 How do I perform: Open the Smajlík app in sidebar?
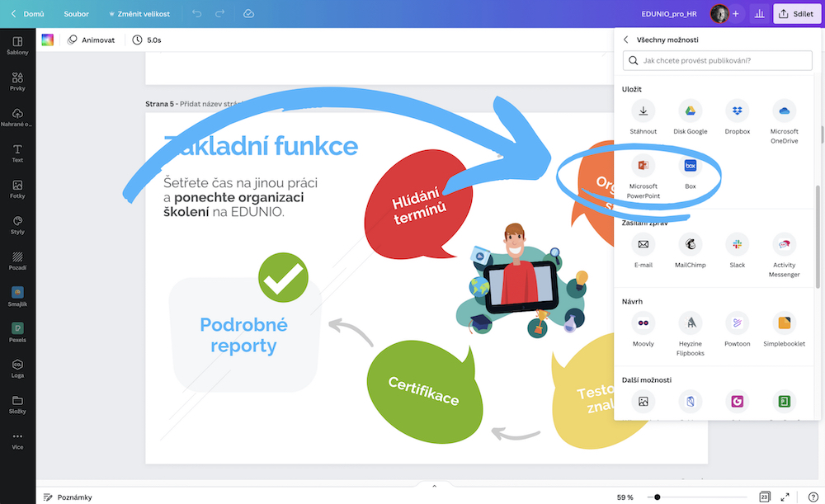click(17, 297)
